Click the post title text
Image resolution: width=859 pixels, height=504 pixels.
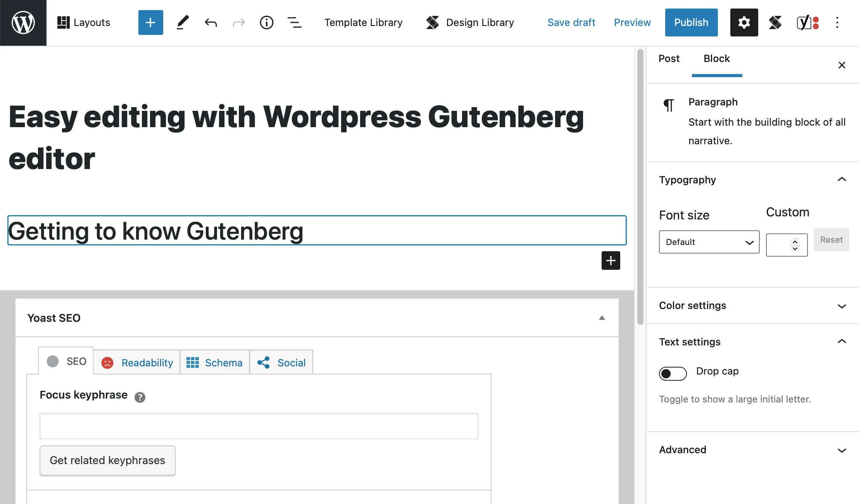click(296, 138)
